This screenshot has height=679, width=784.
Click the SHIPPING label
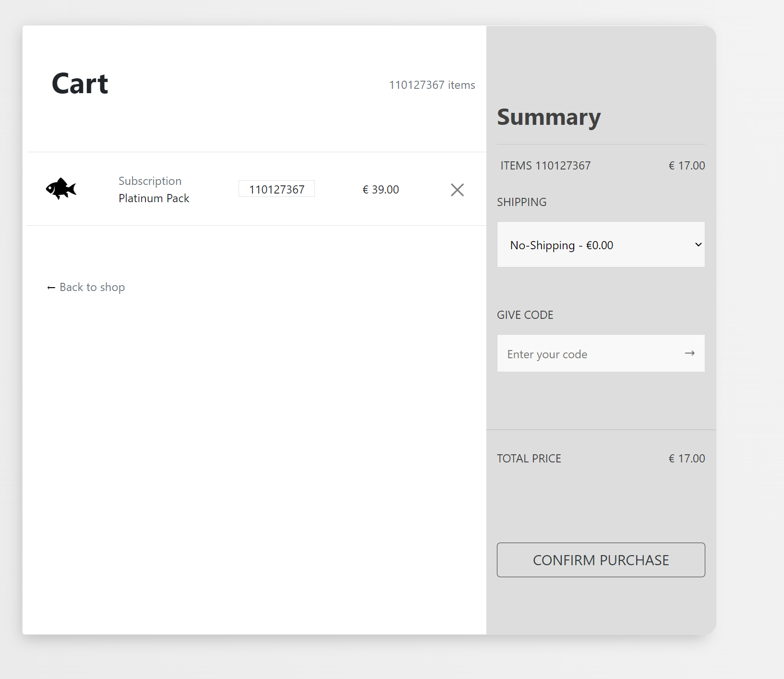point(521,202)
